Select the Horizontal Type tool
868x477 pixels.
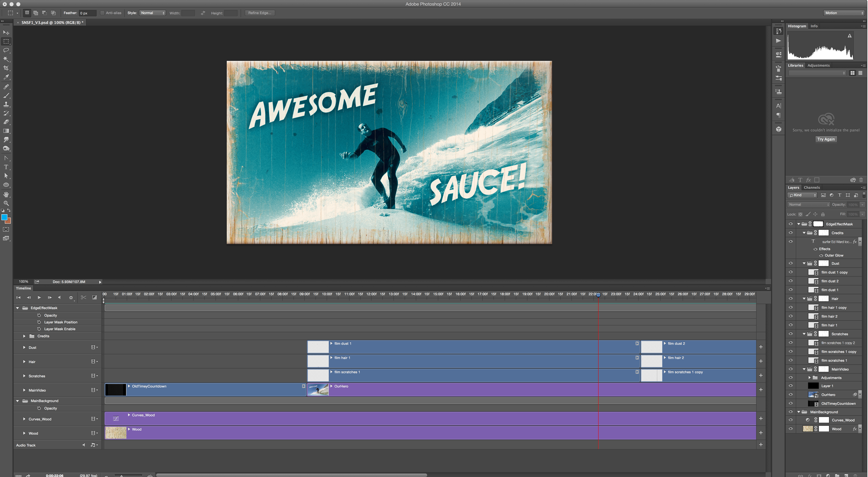pos(6,167)
